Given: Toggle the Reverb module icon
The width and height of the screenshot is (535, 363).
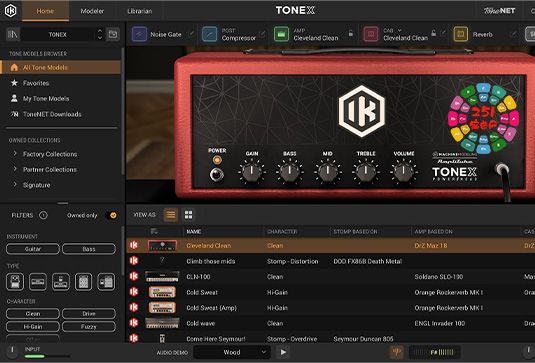Looking at the screenshot, I should click(x=461, y=34).
